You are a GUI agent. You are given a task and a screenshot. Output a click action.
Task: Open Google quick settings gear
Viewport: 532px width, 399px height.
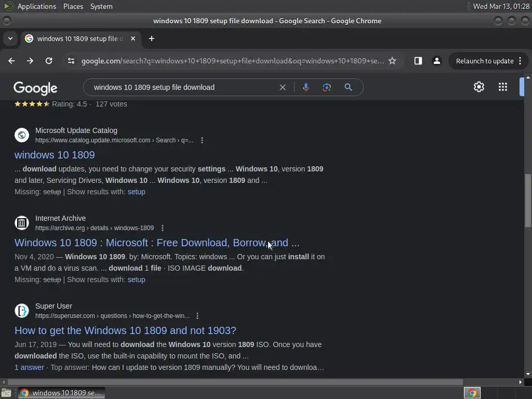point(478,87)
